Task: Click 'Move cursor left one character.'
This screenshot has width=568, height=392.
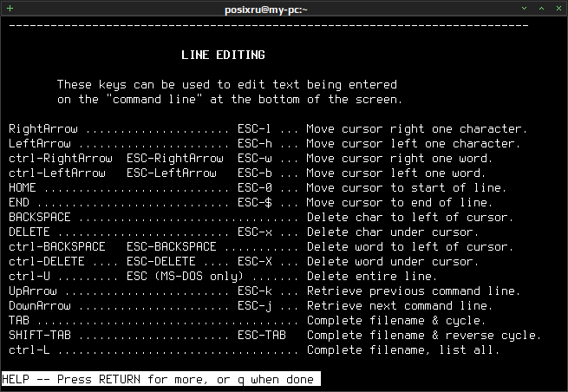Action: click(x=413, y=143)
